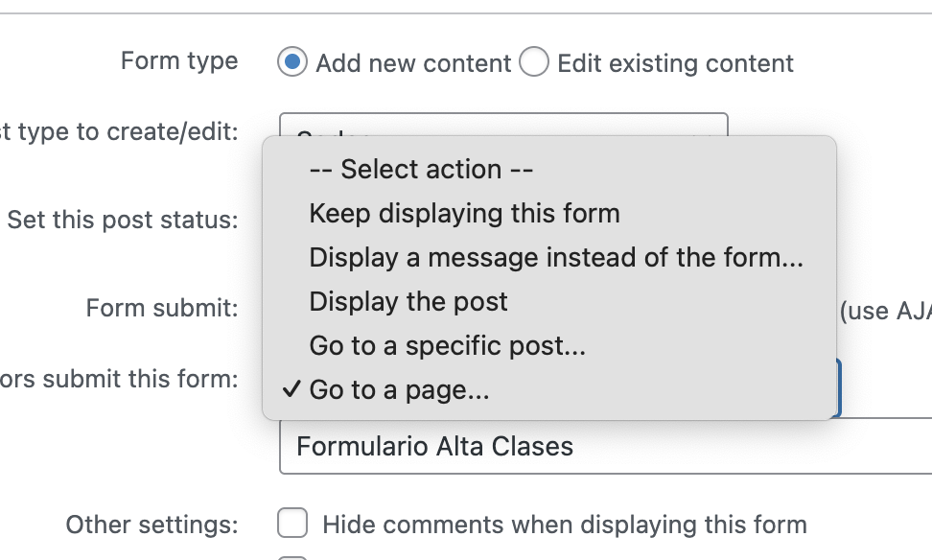The image size is (932, 560).
Task: Tick the partially visible checkbox at bottom
Action: (292, 556)
